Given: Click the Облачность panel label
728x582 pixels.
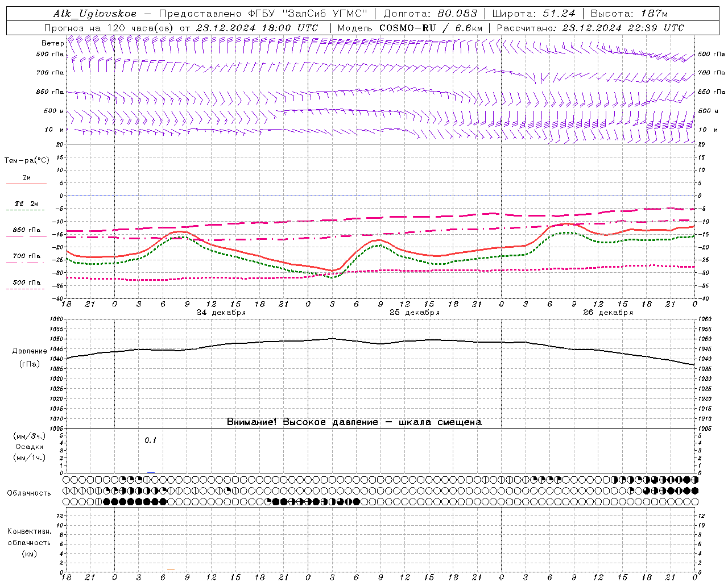Looking at the screenshot, I should (x=29, y=493).
